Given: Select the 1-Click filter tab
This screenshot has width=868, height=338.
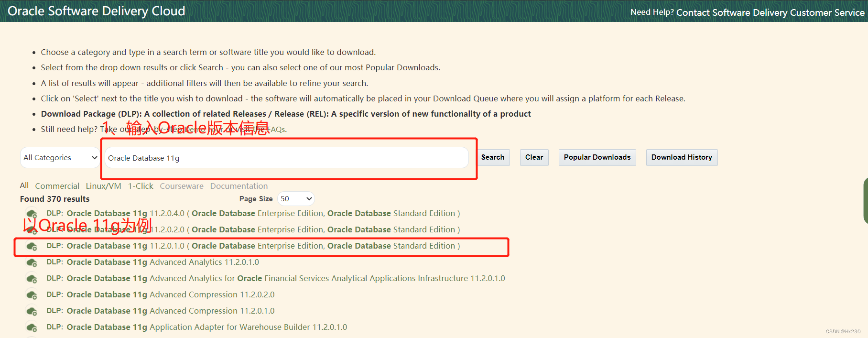Looking at the screenshot, I should coord(141,186).
